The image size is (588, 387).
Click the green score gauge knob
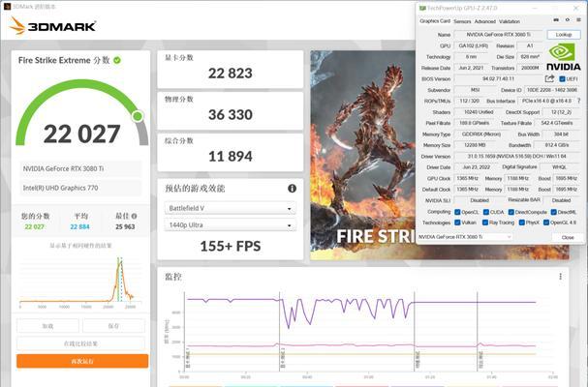tap(138, 116)
